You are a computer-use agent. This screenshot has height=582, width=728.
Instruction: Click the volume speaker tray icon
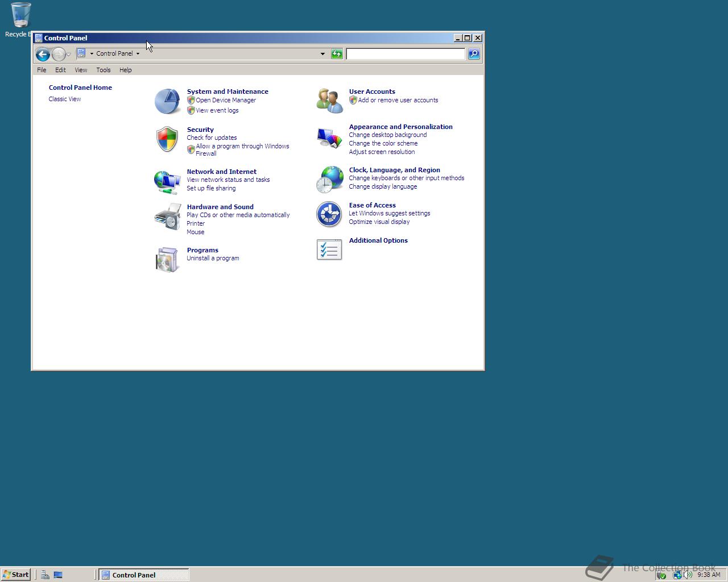pyautogui.click(x=688, y=575)
